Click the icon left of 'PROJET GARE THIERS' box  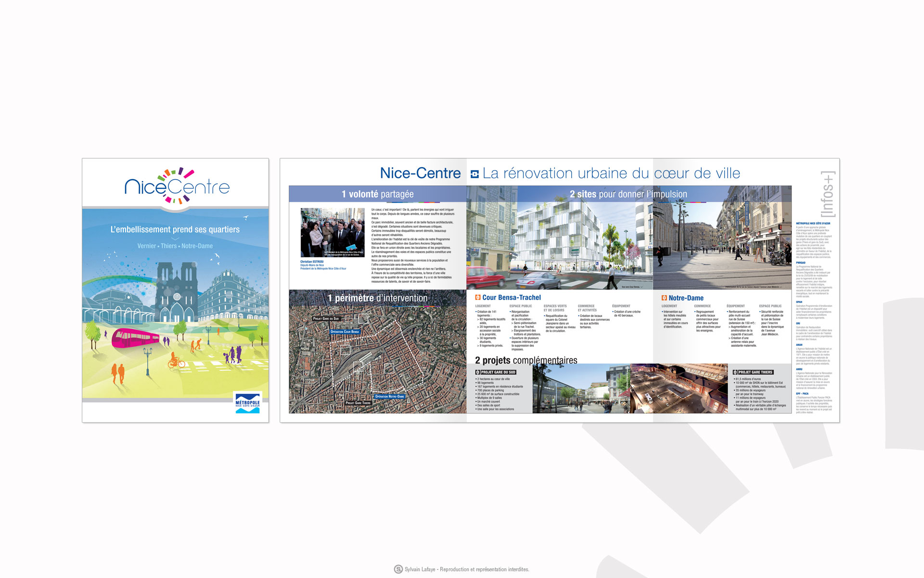(x=735, y=372)
